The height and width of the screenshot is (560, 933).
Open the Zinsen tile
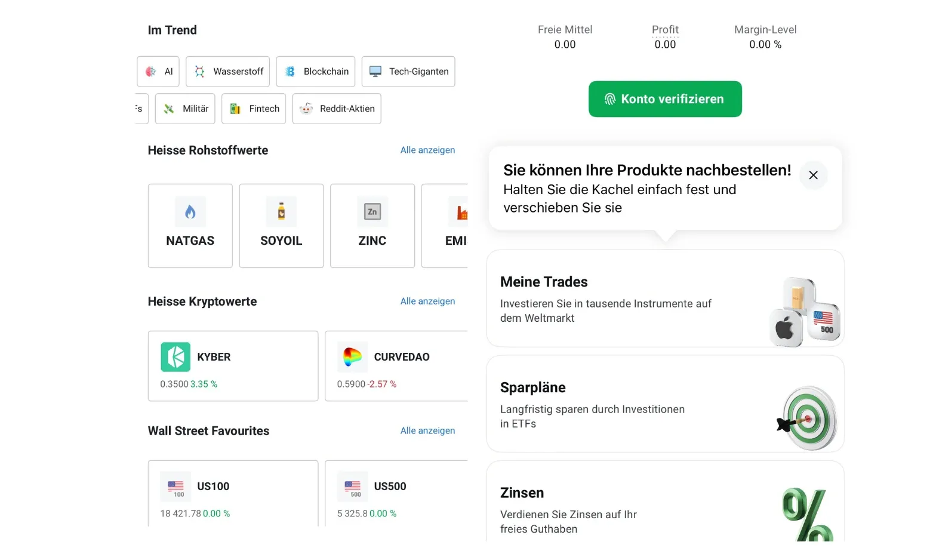665,501
